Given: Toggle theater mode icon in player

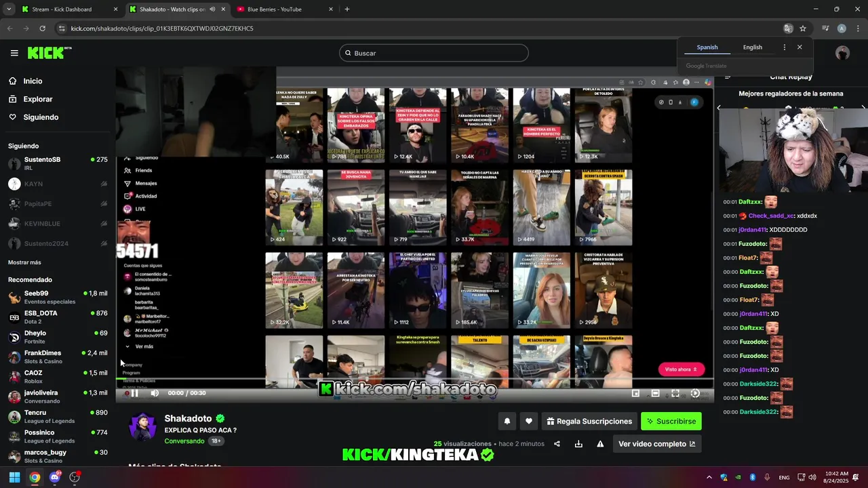Looking at the screenshot, I should click(655, 393).
